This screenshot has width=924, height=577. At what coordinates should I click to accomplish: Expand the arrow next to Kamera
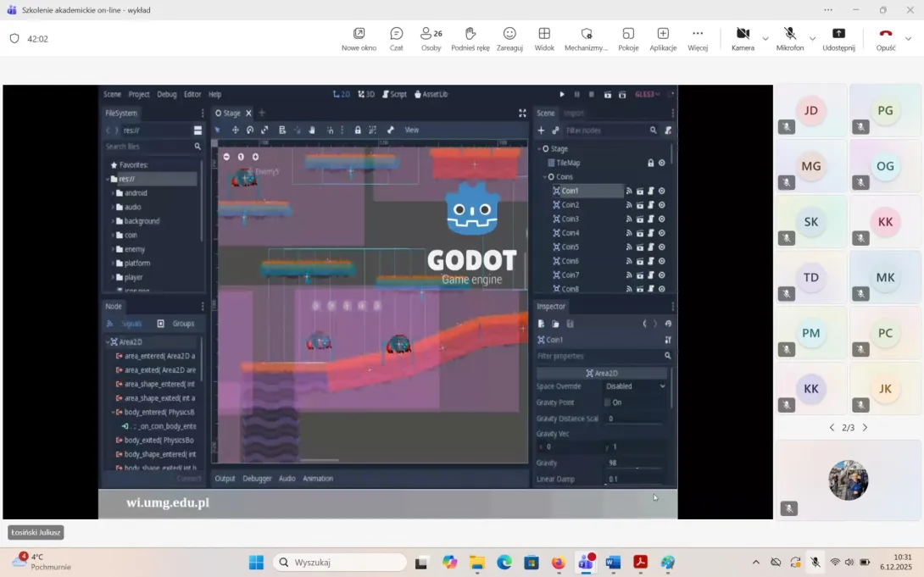765,39
